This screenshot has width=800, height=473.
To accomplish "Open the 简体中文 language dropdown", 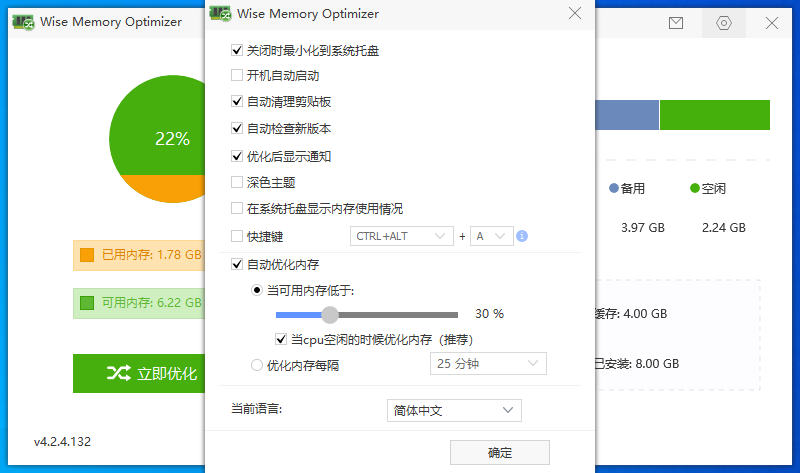I will [454, 411].
